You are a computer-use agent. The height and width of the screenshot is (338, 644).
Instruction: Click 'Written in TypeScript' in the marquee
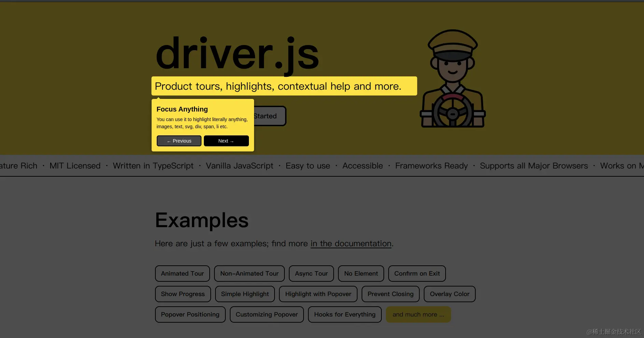point(153,166)
